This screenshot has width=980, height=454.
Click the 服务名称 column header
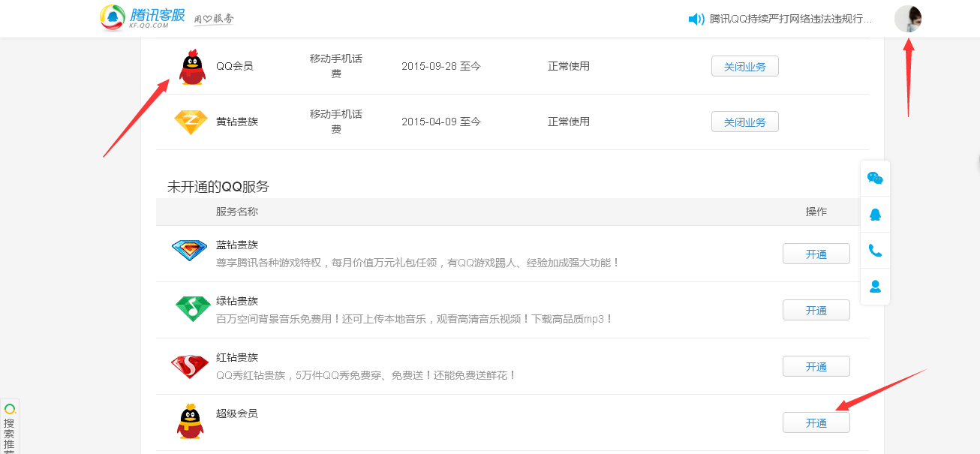237,212
